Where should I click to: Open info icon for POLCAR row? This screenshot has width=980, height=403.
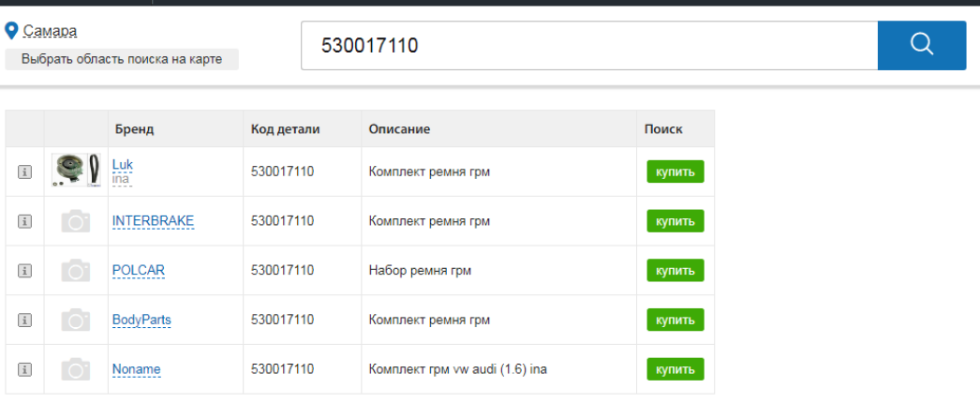click(24, 271)
